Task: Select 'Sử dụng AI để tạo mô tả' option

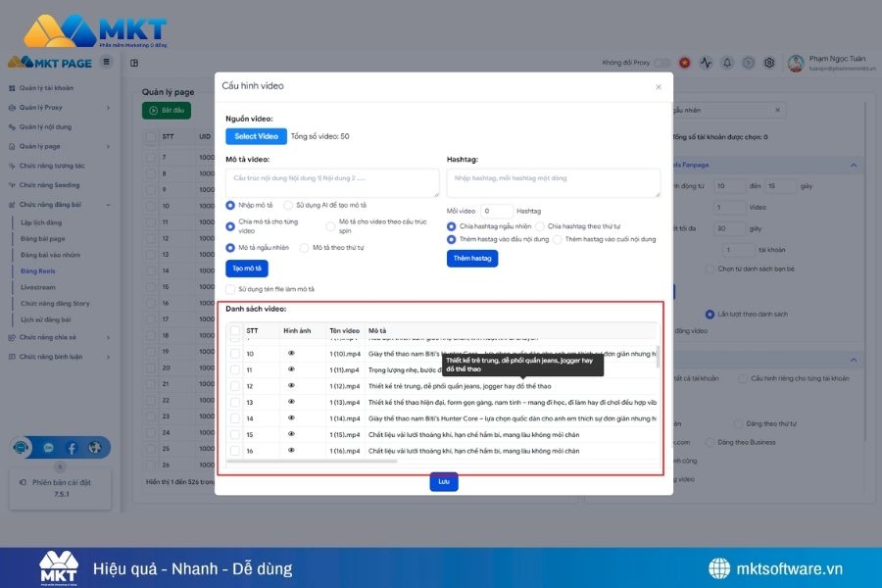Action: coord(288,205)
